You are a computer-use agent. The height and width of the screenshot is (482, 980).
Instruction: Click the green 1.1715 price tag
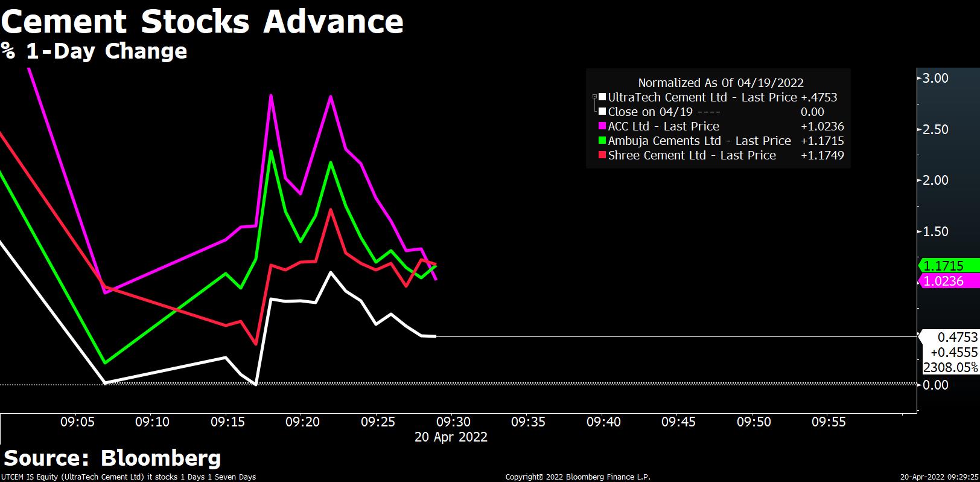[x=944, y=266]
